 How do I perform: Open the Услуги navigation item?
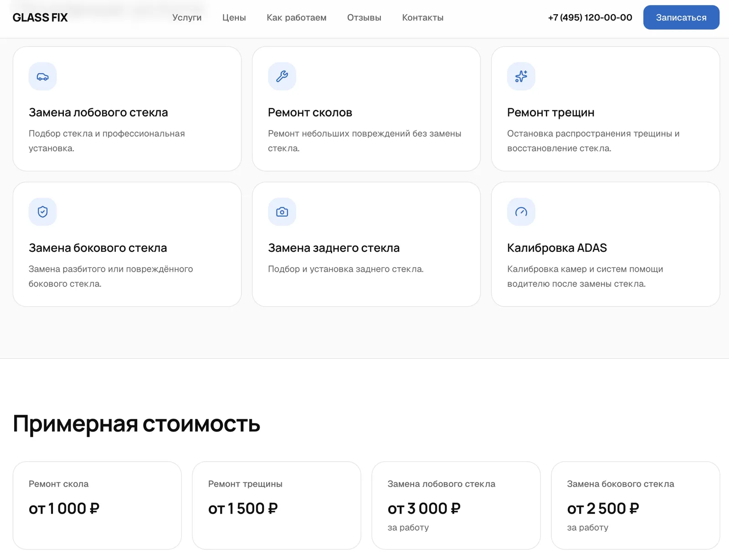tap(187, 18)
